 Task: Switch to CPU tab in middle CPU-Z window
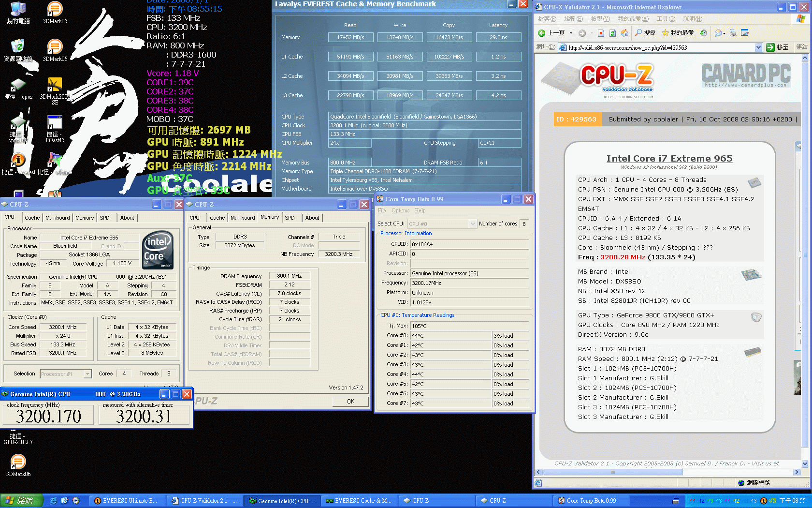coord(195,218)
